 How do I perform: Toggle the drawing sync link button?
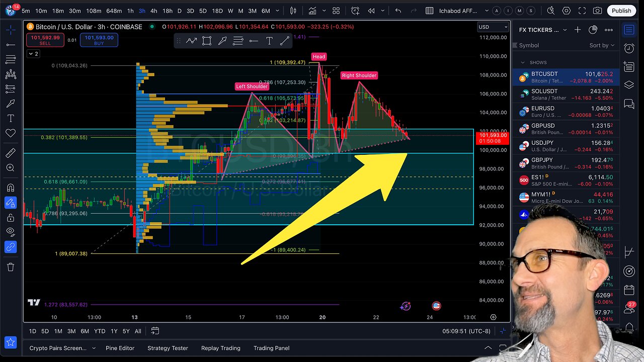[x=11, y=247]
